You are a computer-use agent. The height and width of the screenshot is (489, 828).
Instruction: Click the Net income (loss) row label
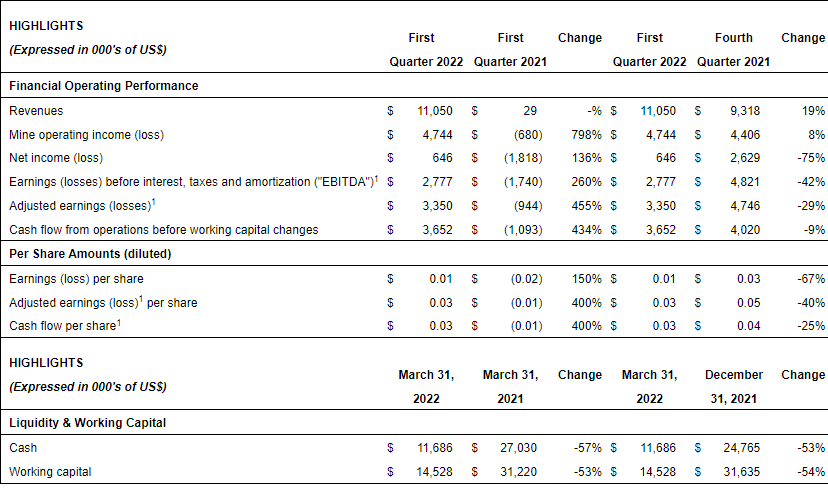(x=56, y=158)
